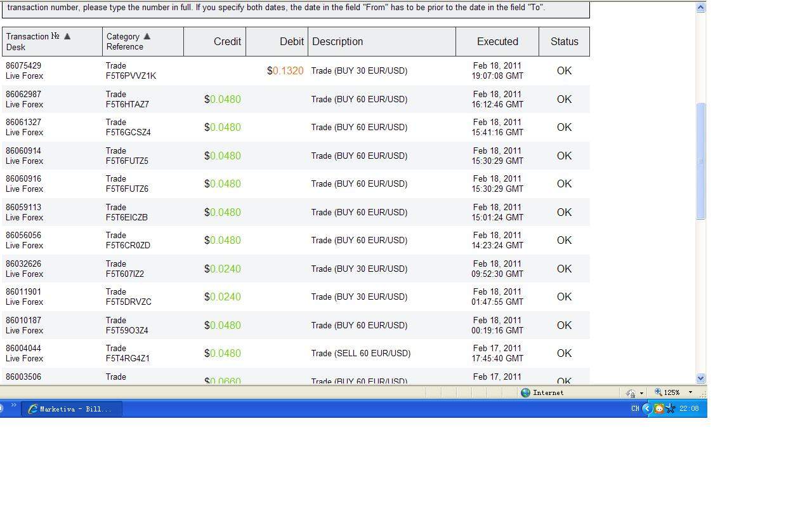Screen dimensions: 812x508
Task: Click the zoom magnifier icon at 125%
Action: point(658,392)
